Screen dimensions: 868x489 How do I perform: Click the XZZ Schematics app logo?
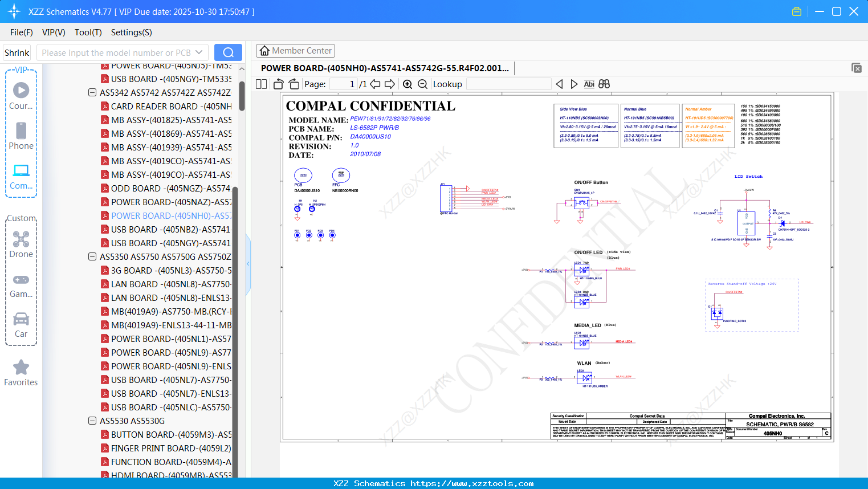point(14,11)
